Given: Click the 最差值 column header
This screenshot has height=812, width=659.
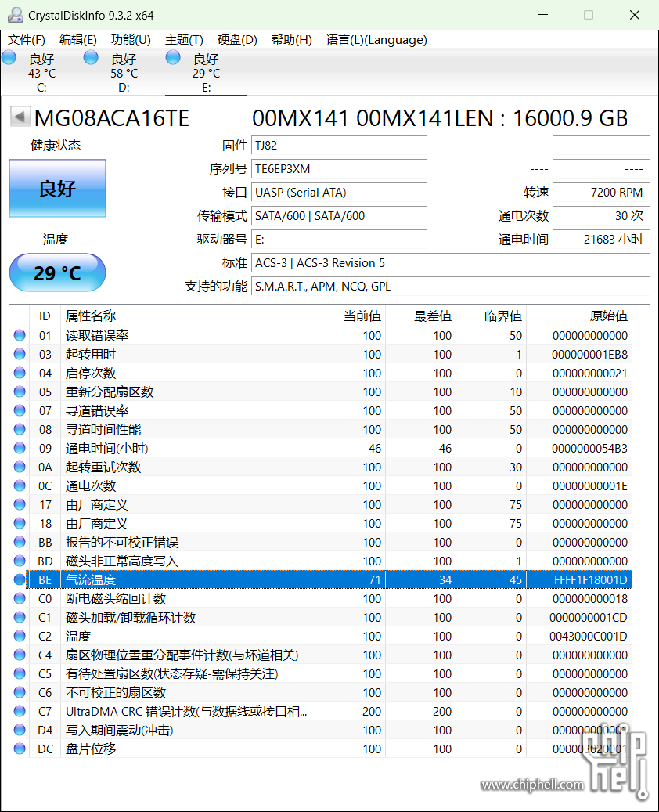Looking at the screenshot, I should 421,316.
